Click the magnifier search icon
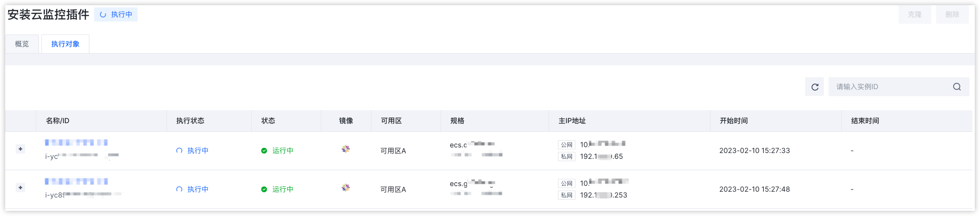980x216 pixels. click(x=956, y=87)
